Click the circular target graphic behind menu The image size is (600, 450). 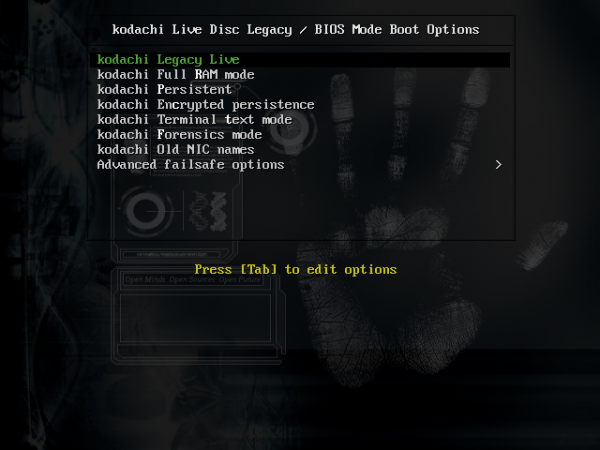[x=292, y=129]
